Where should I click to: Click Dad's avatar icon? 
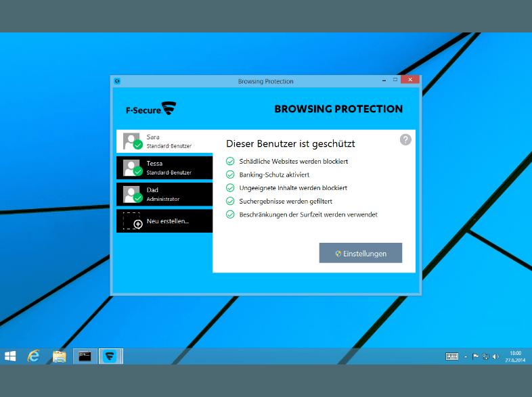[x=133, y=194]
